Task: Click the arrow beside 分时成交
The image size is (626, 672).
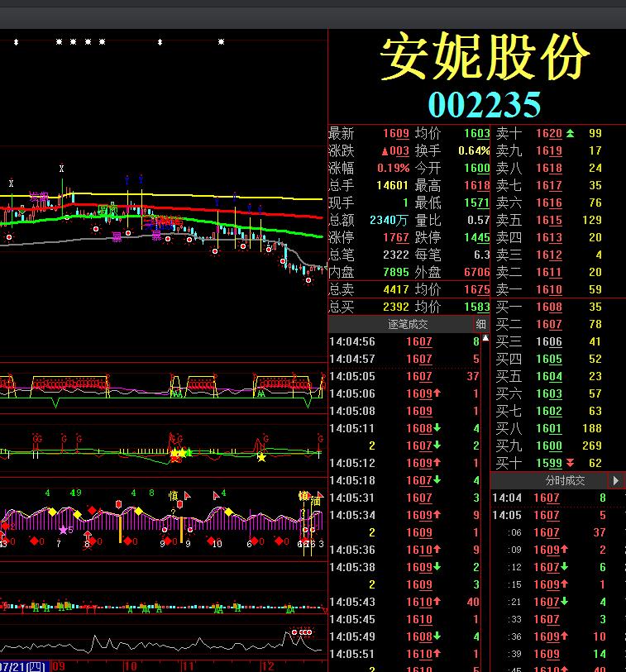Action: 616,480
